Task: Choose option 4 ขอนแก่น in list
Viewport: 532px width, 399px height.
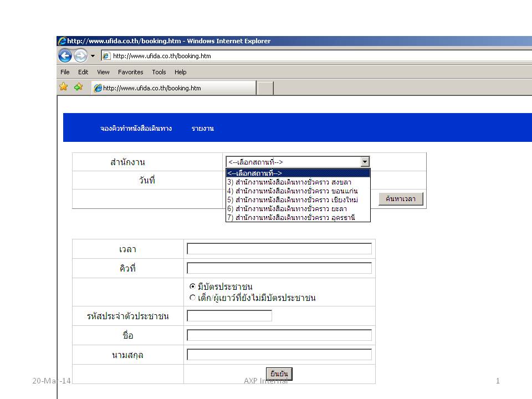Action: 298,191
